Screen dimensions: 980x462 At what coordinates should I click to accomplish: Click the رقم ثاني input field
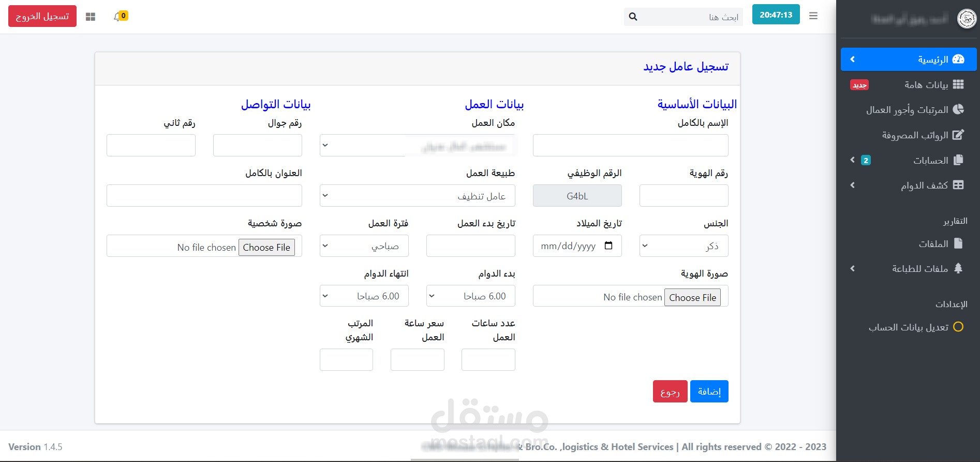(151, 145)
